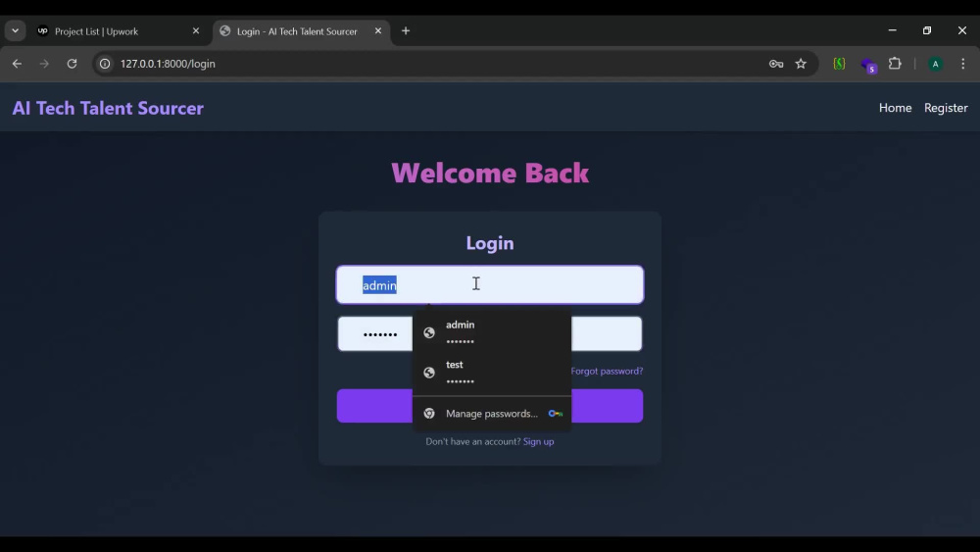The image size is (980, 552).
Task: Click the password input field
Action: pyautogui.click(x=490, y=333)
